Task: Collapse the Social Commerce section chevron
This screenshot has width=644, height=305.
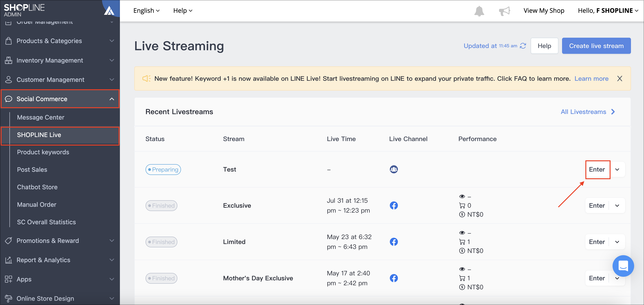Action: click(x=112, y=99)
